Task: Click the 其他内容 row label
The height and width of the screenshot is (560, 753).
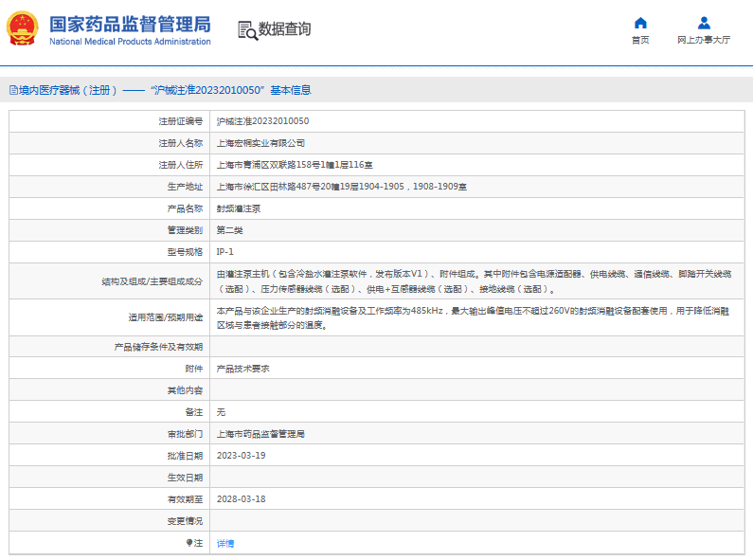Action: [x=185, y=390]
